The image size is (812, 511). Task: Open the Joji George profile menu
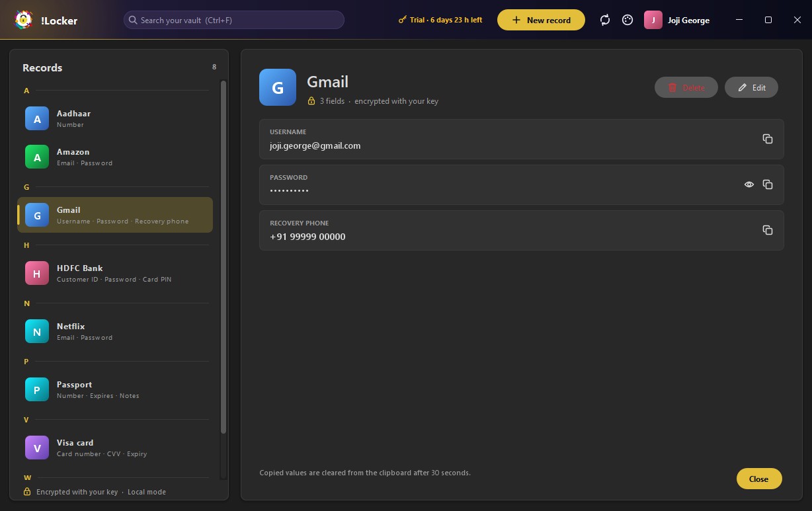(677, 20)
